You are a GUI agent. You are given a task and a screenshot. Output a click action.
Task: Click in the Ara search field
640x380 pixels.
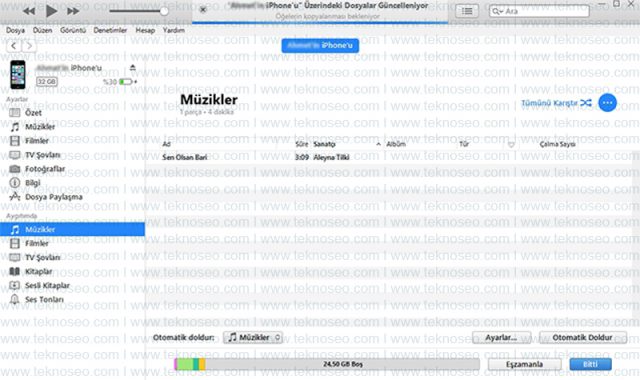pos(539,11)
